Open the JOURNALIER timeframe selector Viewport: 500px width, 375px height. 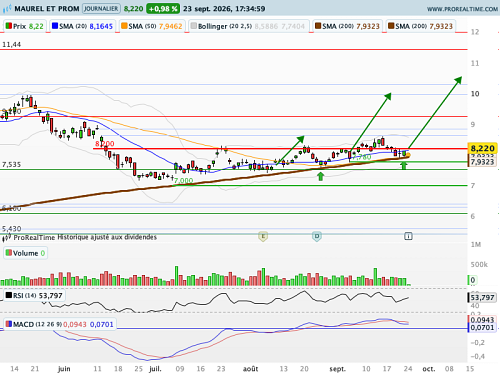click(101, 8)
